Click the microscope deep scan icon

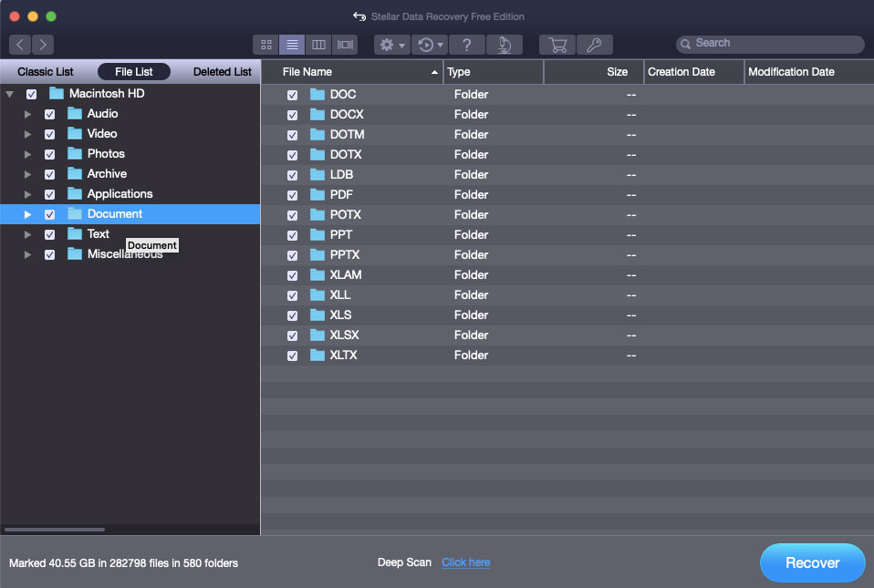point(505,45)
